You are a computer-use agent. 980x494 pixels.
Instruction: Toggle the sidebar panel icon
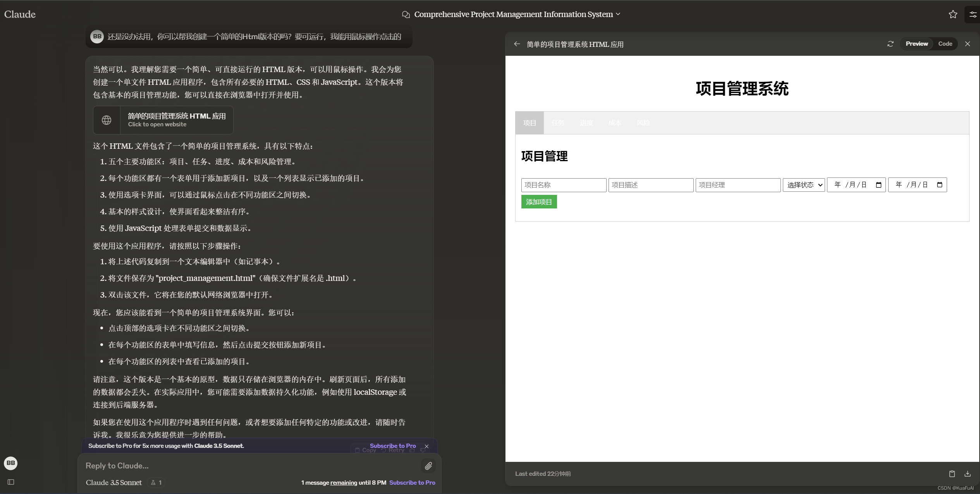11,482
